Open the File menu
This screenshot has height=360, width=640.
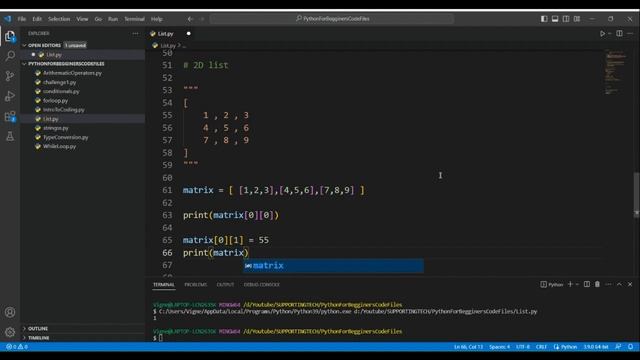point(22,19)
